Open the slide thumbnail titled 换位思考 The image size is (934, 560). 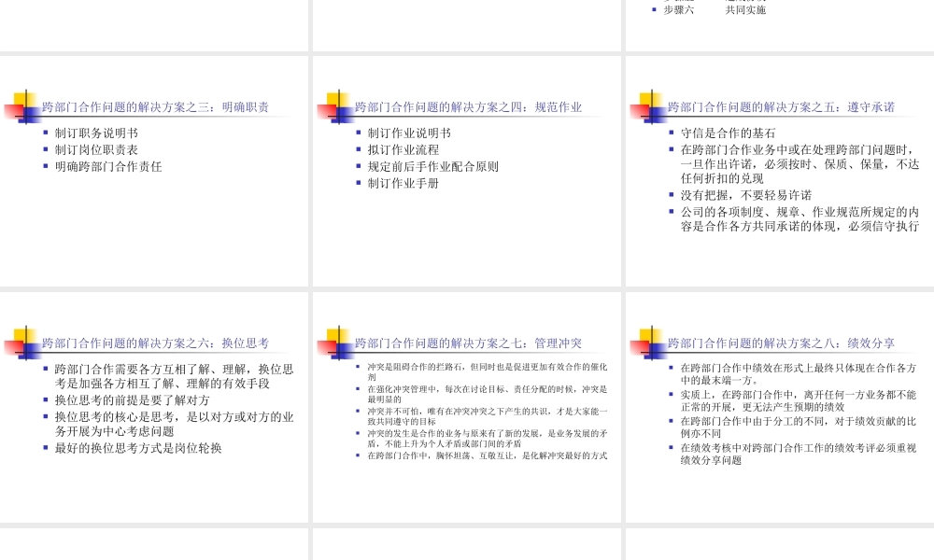click(154, 407)
